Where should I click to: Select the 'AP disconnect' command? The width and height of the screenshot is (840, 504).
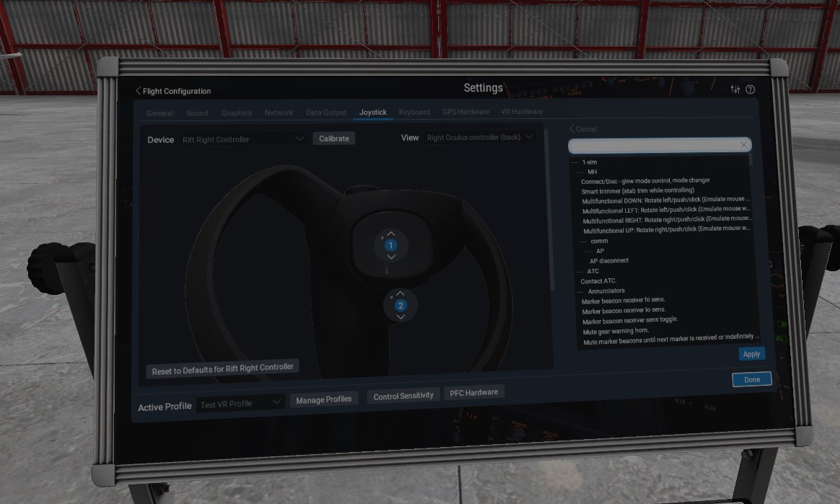pos(609,261)
